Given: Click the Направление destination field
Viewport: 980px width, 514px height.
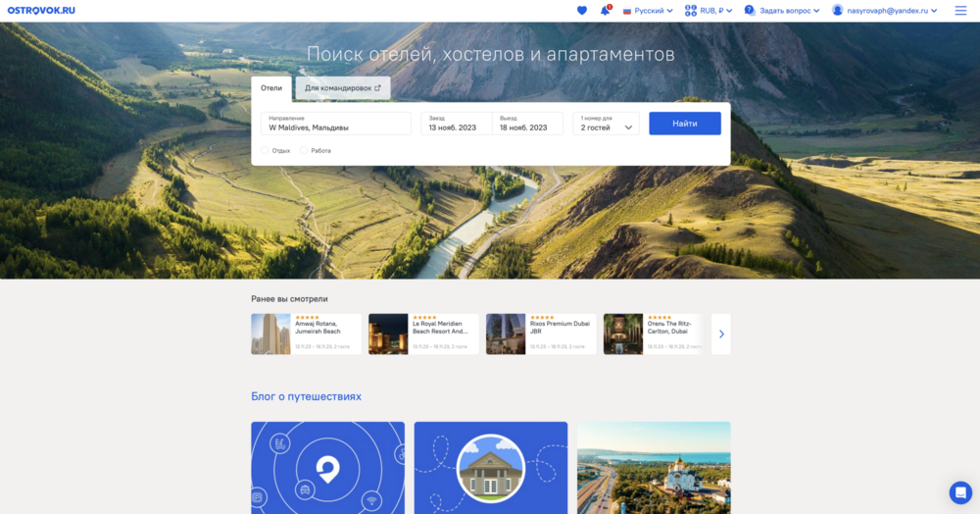Looking at the screenshot, I should pyautogui.click(x=335, y=124).
